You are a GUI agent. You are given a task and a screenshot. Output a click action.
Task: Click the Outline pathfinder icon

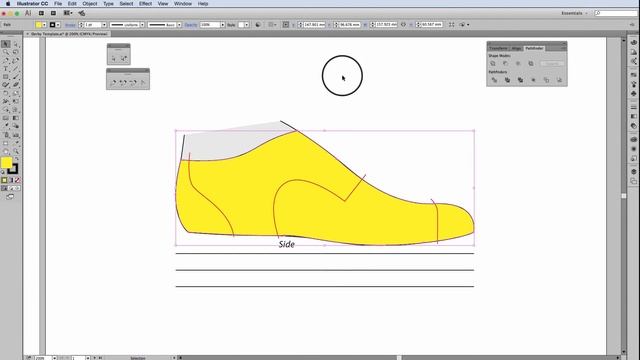click(546, 80)
